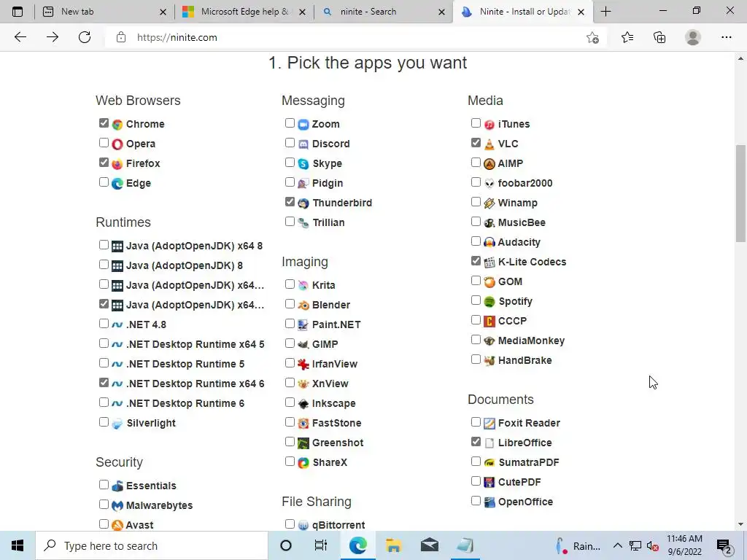Viewport: 747px width, 560px height.
Task: Open Collections in Edge toolbar
Action: (x=659, y=37)
